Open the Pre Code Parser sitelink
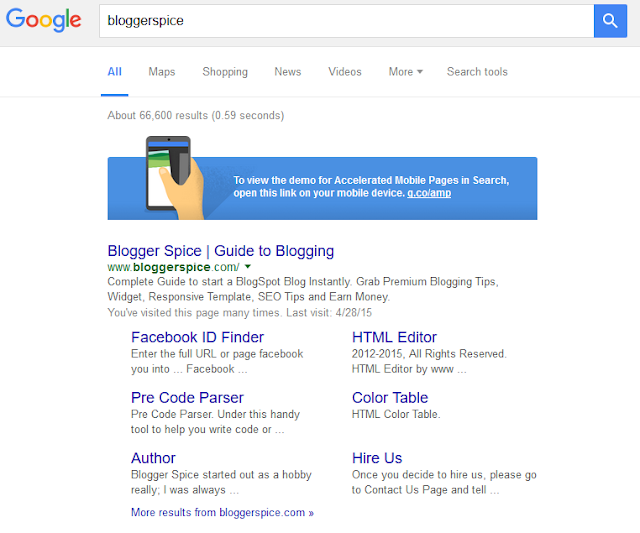Image resolution: width=640 pixels, height=533 pixels. [x=187, y=398]
